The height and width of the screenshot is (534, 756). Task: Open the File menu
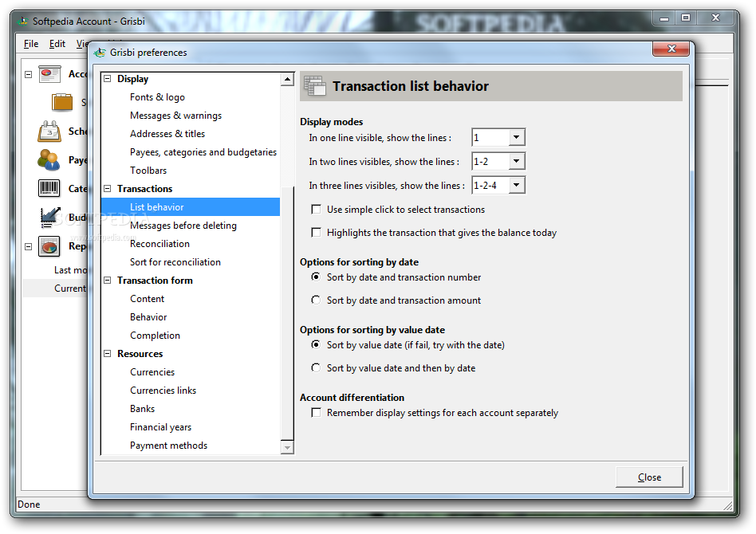tap(31, 44)
